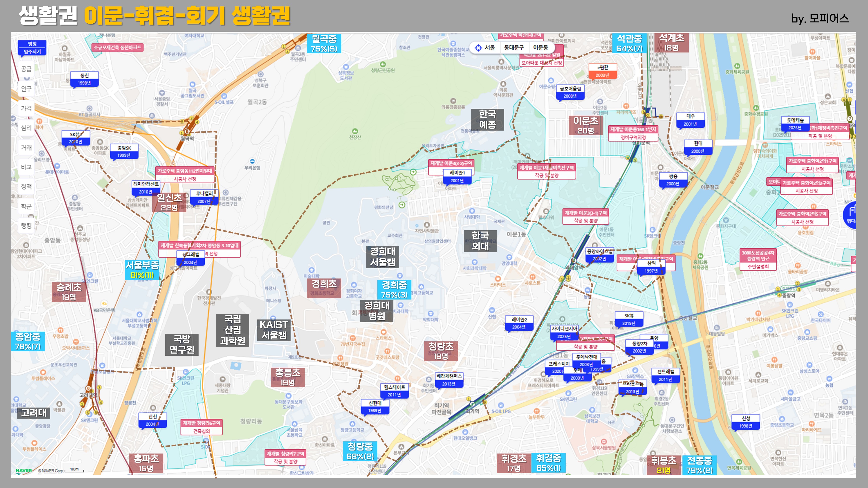This screenshot has height=488, width=868.
Task: Open the 서울 city selector
Action: point(490,48)
